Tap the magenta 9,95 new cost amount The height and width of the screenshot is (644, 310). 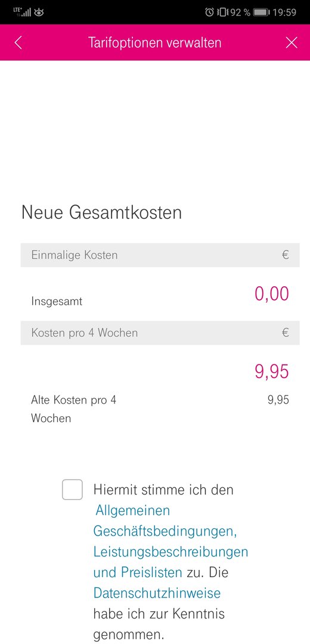pyautogui.click(x=272, y=371)
